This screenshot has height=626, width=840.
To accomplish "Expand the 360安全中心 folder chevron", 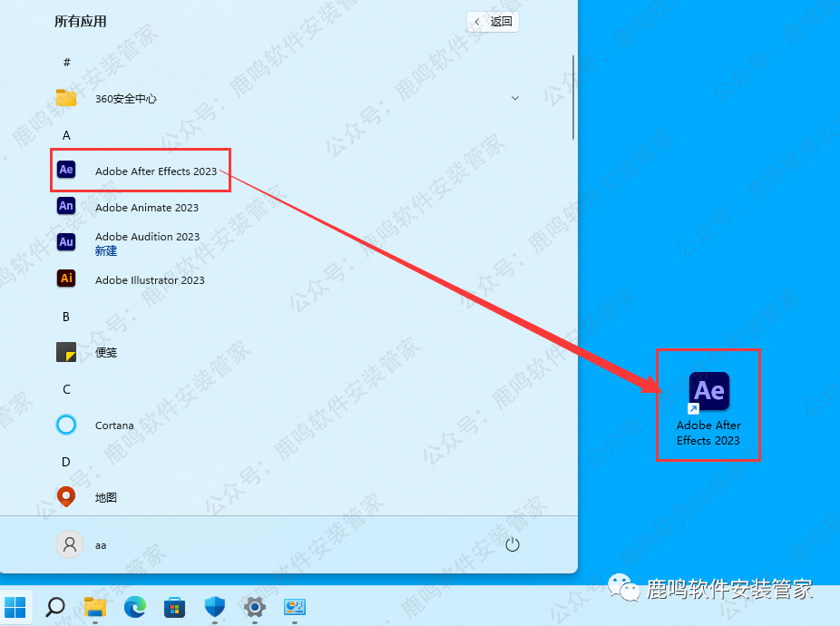I will pyautogui.click(x=515, y=98).
